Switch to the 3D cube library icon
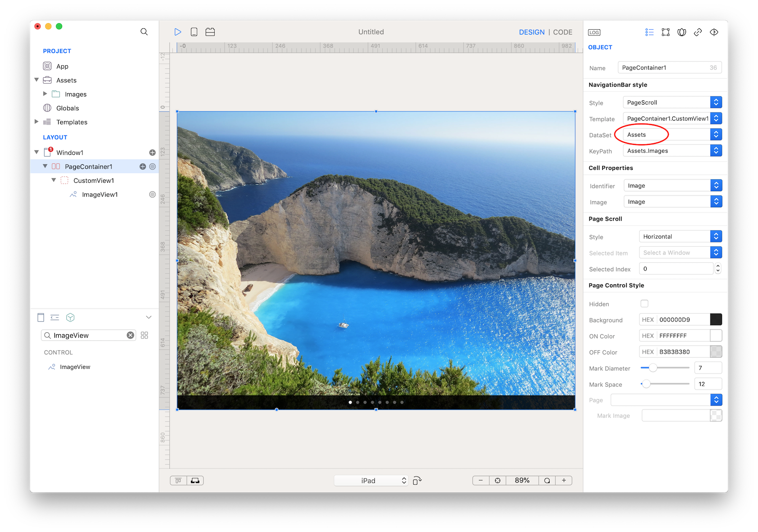Image resolution: width=758 pixels, height=532 pixels. click(x=71, y=318)
